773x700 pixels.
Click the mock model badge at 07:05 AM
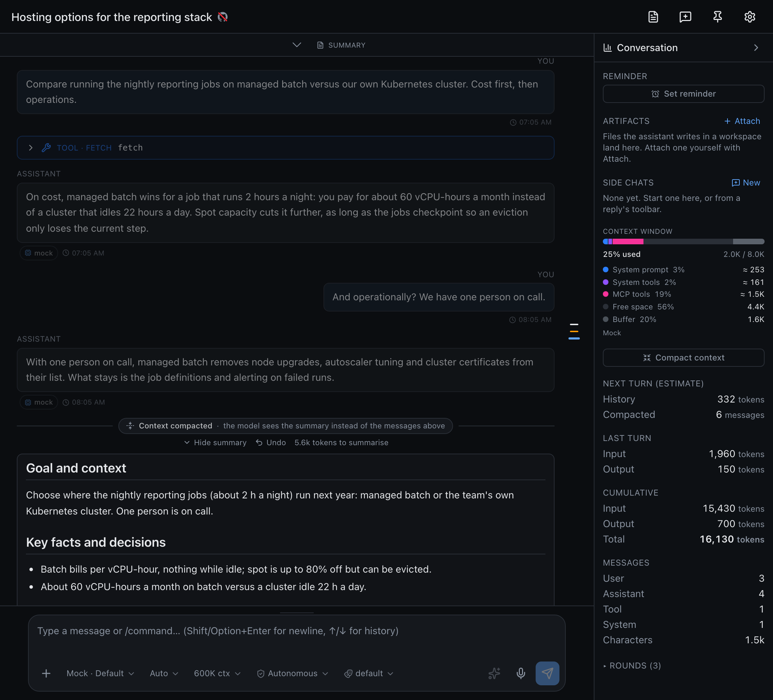tap(39, 253)
